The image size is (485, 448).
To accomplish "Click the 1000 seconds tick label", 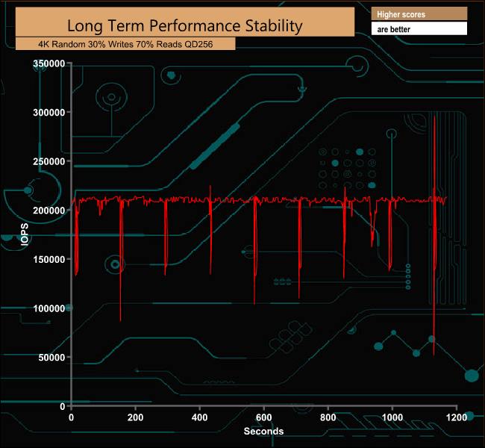I will tap(392, 417).
